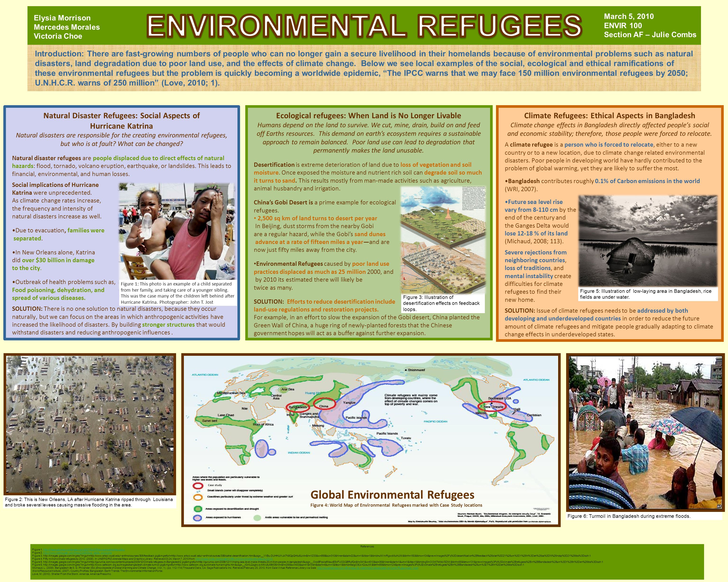Click the orange Coastlines legend circle
The width and height of the screenshot is (728, 582).
point(198,497)
